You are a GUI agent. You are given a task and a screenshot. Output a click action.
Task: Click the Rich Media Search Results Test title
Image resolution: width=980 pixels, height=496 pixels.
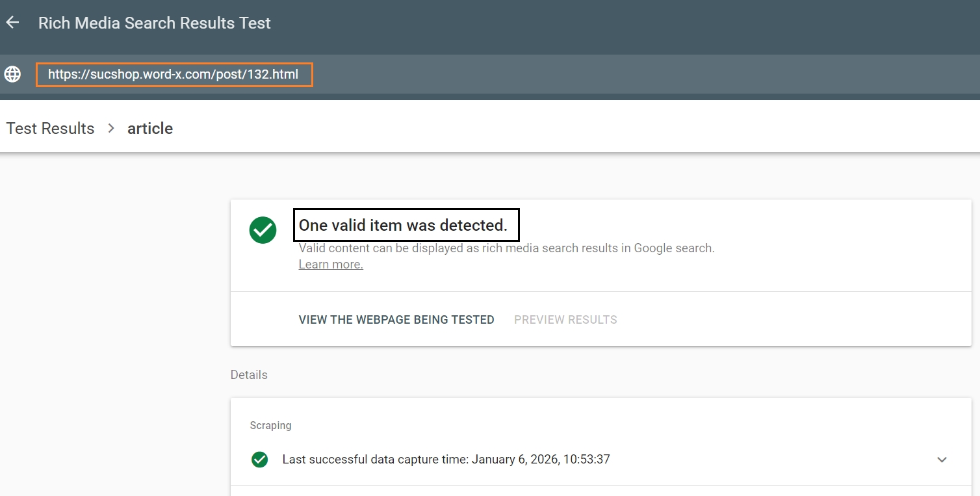(155, 23)
